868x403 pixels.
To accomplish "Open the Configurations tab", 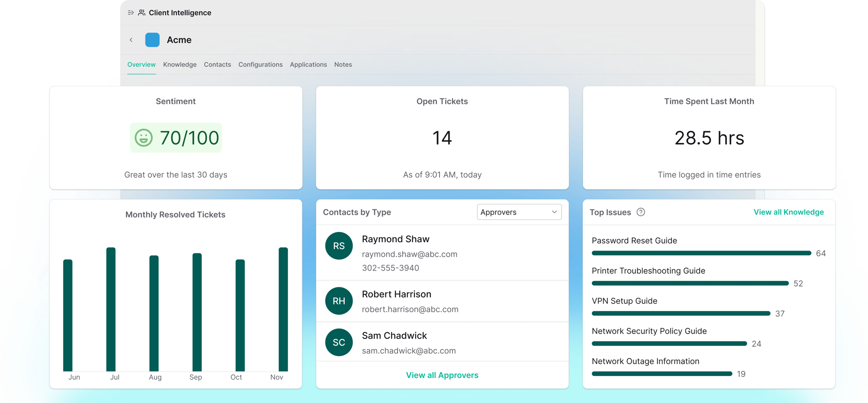I will (260, 64).
